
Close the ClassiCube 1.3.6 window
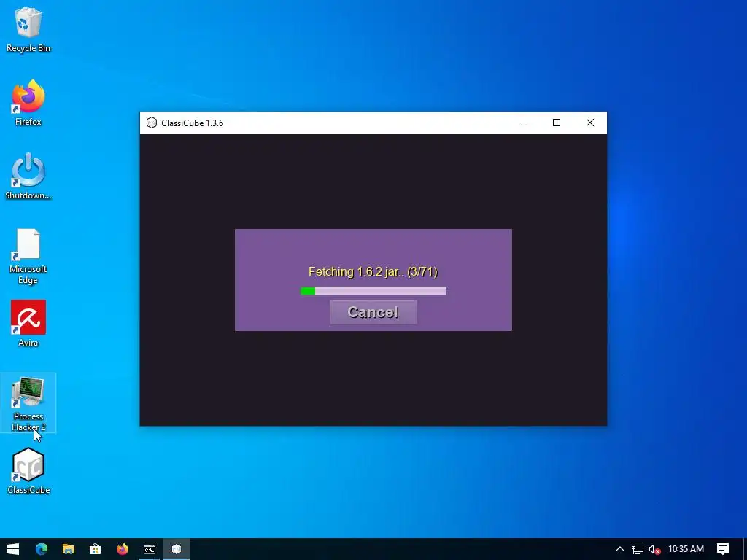pyautogui.click(x=589, y=122)
